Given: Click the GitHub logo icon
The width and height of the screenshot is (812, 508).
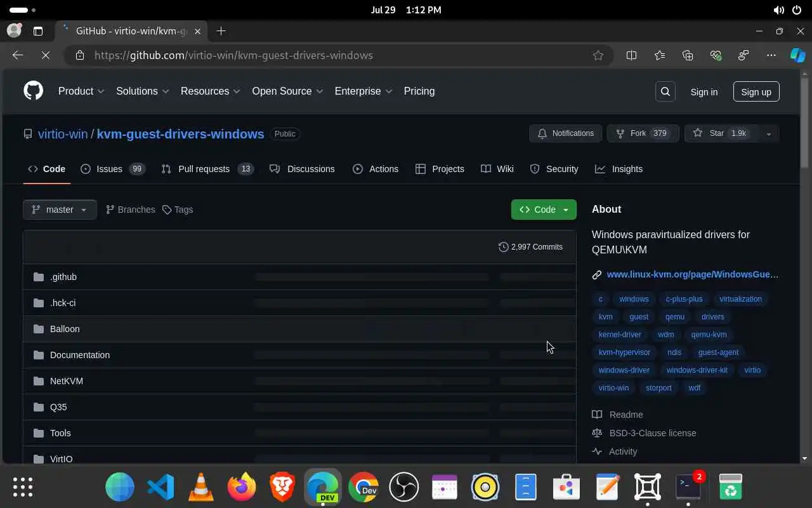Looking at the screenshot, I should tap(33, 91).
